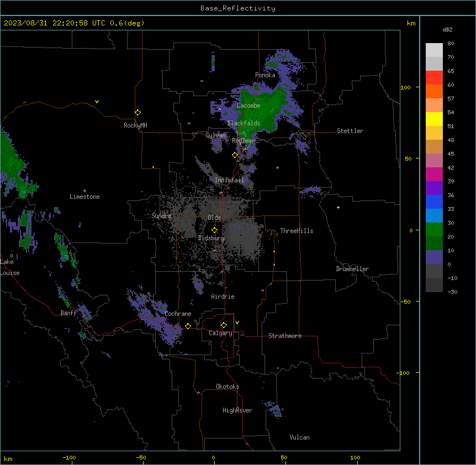Click the Blackfalds city label
The image size is (476, 465).
244,123
